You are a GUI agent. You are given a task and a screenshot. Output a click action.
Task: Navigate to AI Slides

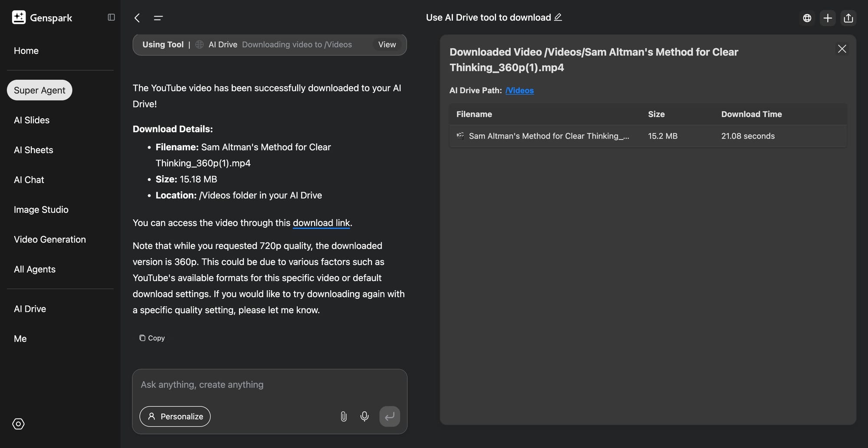tap(32, 120)
